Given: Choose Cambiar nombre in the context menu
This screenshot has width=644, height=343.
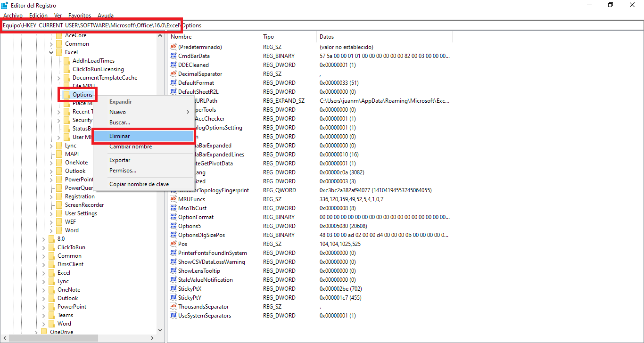Looking at the screenshot, I should [x=144, y=147].
